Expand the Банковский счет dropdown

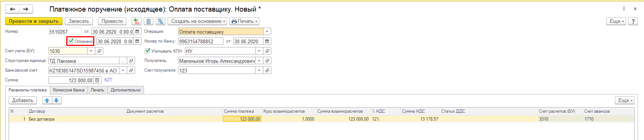tap(123, 71)
